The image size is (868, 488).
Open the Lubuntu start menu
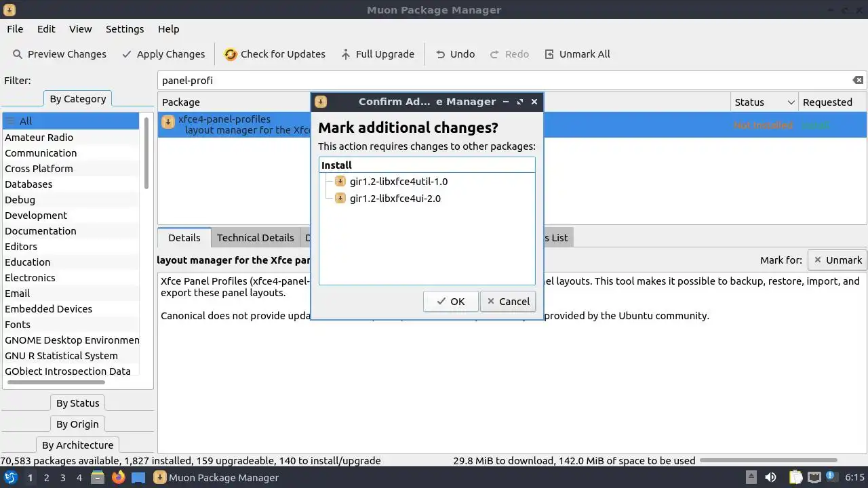pyautogui.click(x=10, y=478)
